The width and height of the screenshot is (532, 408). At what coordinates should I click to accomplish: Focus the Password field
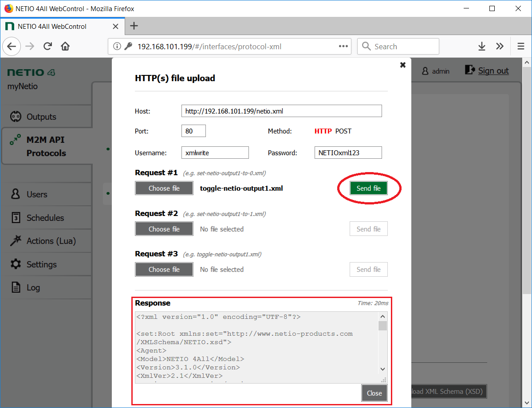tap(348, 153)
